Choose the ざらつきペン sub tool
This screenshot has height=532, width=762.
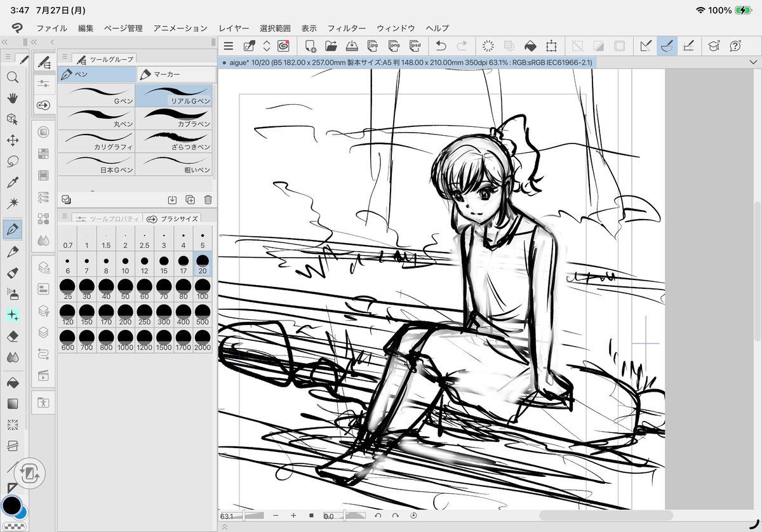click(175, 141)
